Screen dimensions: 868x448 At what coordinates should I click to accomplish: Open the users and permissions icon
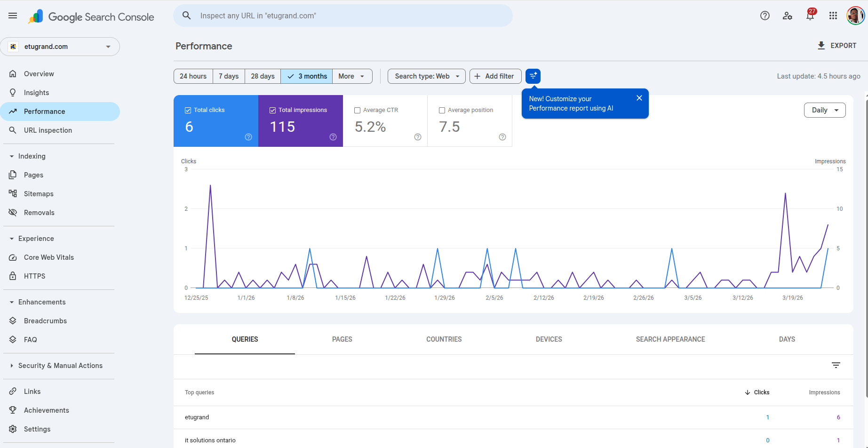click(x=787, y=16)
